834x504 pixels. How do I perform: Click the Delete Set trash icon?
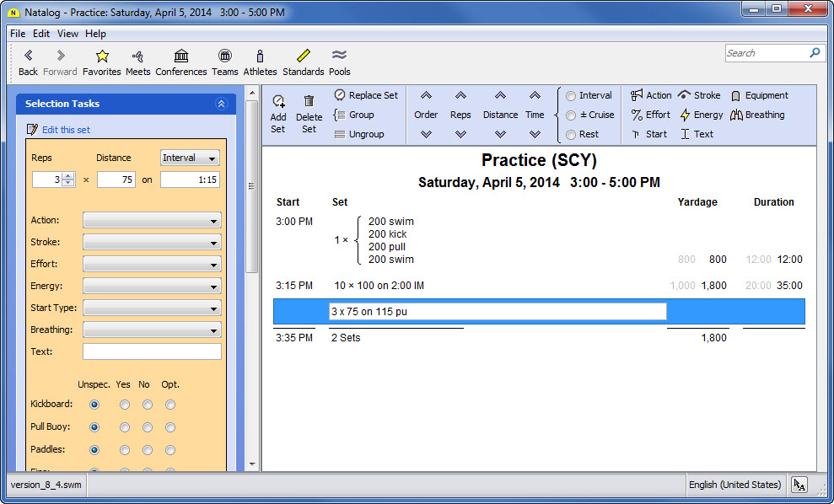tap(309, 101)
